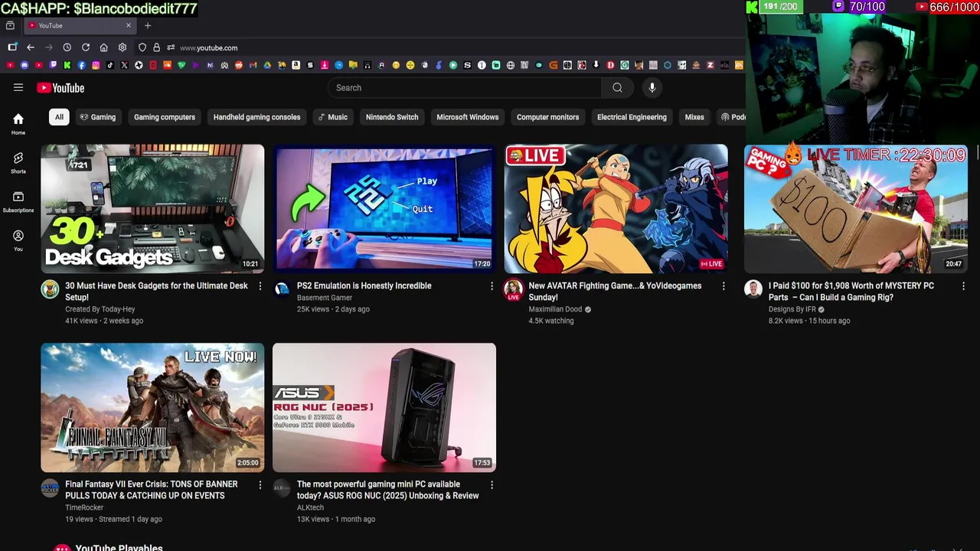Open the $100 mystery PC box thumbnail
The width and height of the screenshot is (980, 551).
[x=856, y=209]
